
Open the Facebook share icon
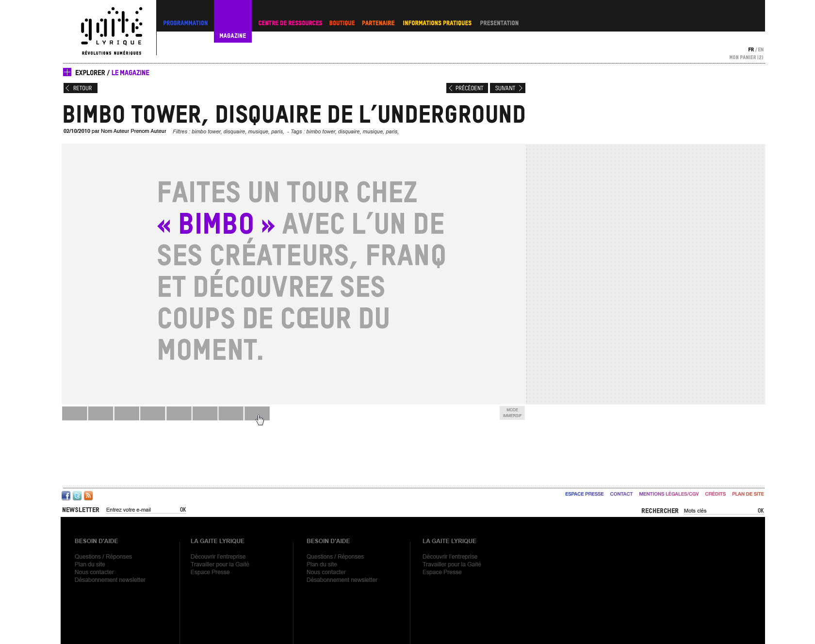tap(66, 496)
